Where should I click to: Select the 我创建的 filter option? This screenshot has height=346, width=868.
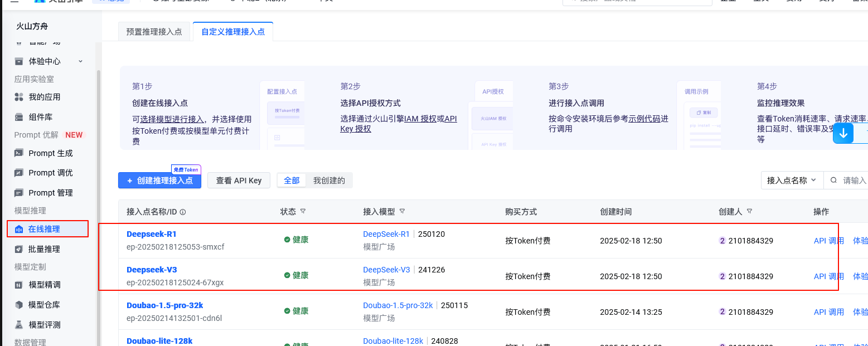click(329, 181)
